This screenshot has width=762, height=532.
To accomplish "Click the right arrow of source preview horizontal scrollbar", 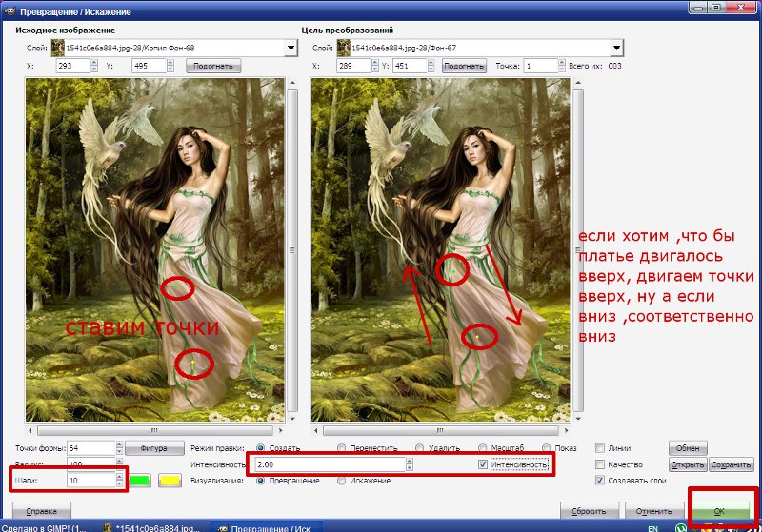I will [280, 430].
